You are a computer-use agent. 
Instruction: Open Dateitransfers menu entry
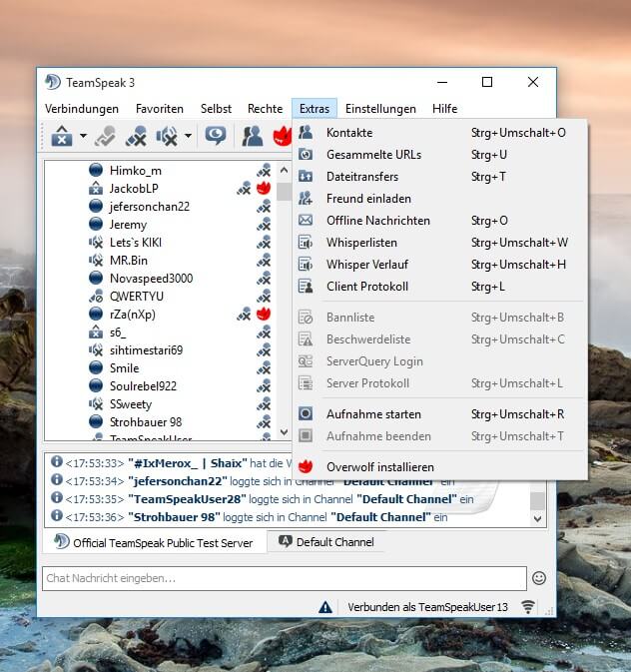440,177
